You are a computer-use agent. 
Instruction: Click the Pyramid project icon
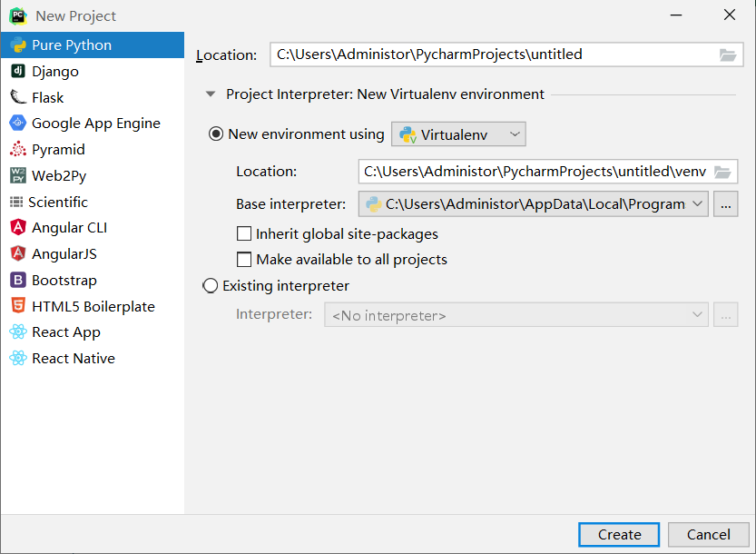(x=18, y=149)
